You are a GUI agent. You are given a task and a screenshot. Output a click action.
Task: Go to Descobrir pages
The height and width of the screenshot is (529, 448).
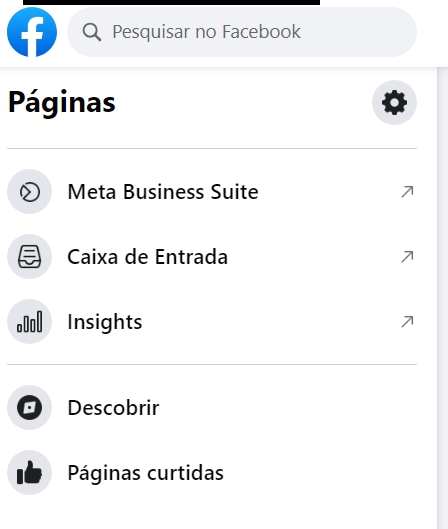[x=212, y=408]
